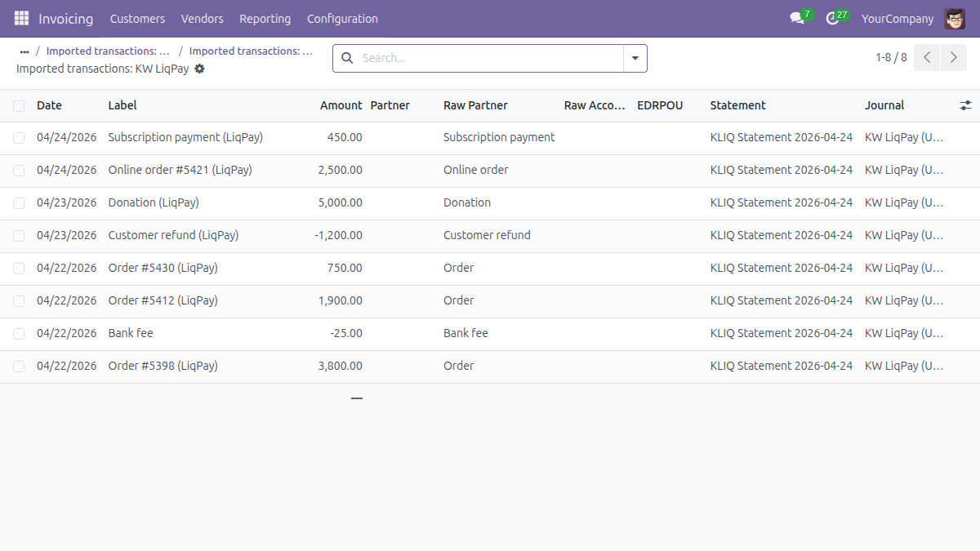This screenshot has height=551, width=980.
Task: Open the Subscription payment (LiqPay) label cell
Action: point(185,138)
